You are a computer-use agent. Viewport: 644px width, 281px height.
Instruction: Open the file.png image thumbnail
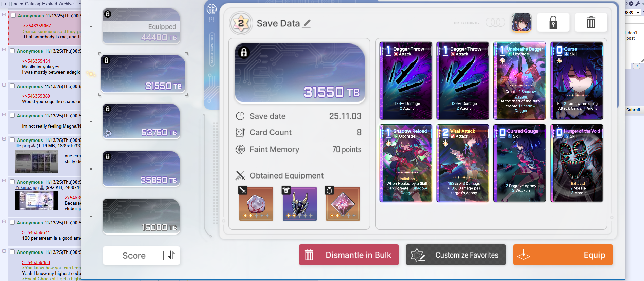tap(36, 162)
